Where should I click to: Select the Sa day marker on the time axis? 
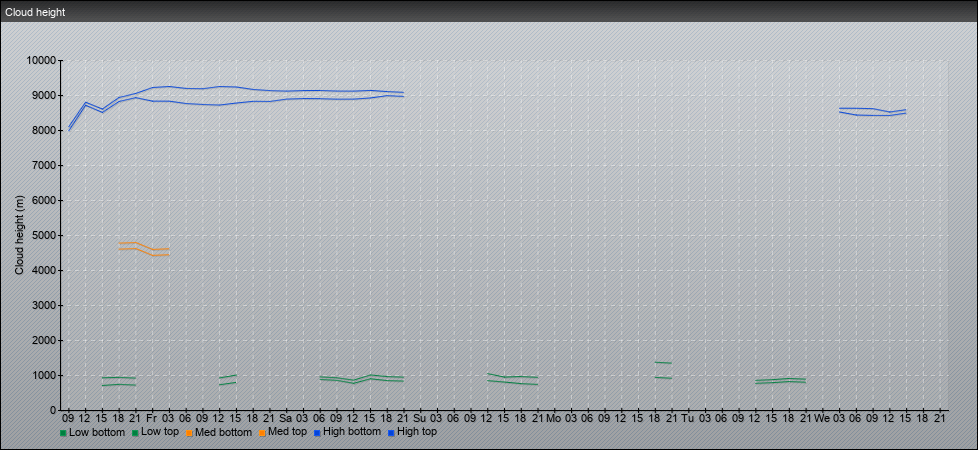[286, 417]
